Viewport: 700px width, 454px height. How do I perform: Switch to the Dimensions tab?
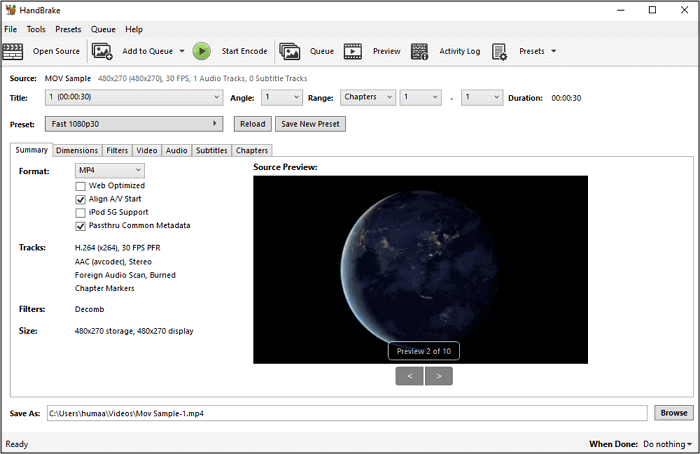pyautogui.click(x=77, y=150)
